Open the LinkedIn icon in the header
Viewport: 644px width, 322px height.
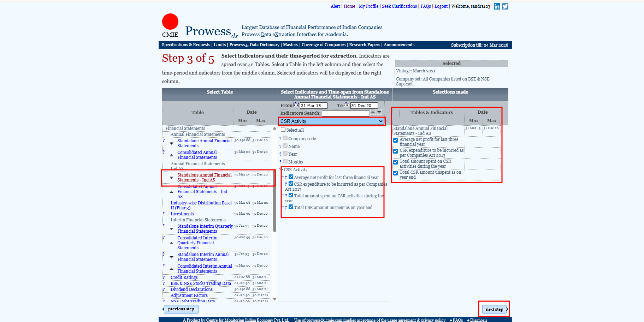tap(497, 6)
